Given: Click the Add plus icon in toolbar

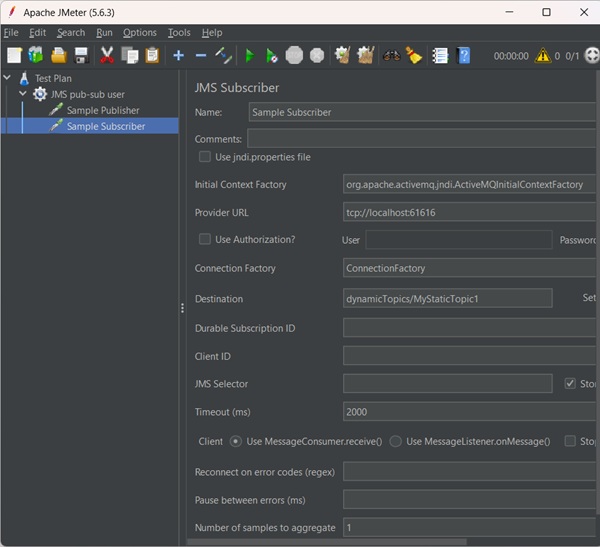Looking at the screenshot, I should coord(178,55).
